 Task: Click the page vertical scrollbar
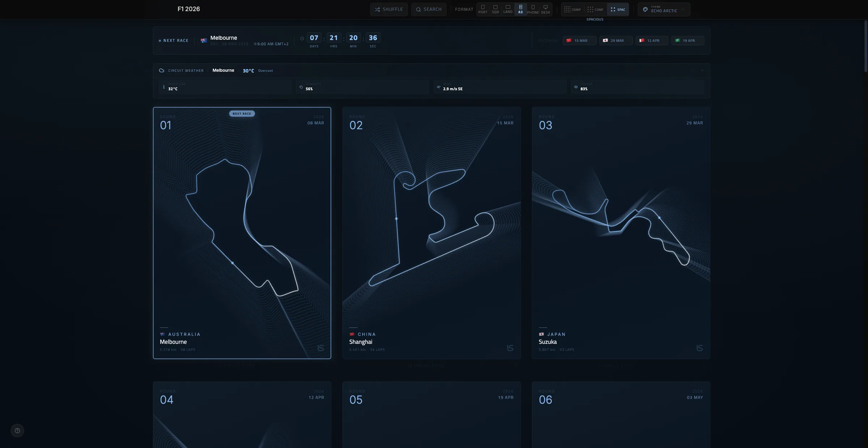tap(866, 46)
